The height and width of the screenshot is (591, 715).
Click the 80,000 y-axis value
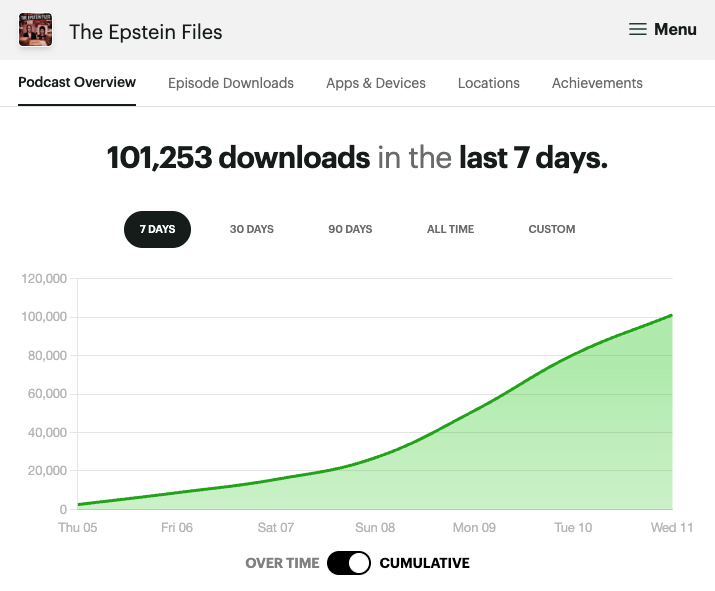47,355
